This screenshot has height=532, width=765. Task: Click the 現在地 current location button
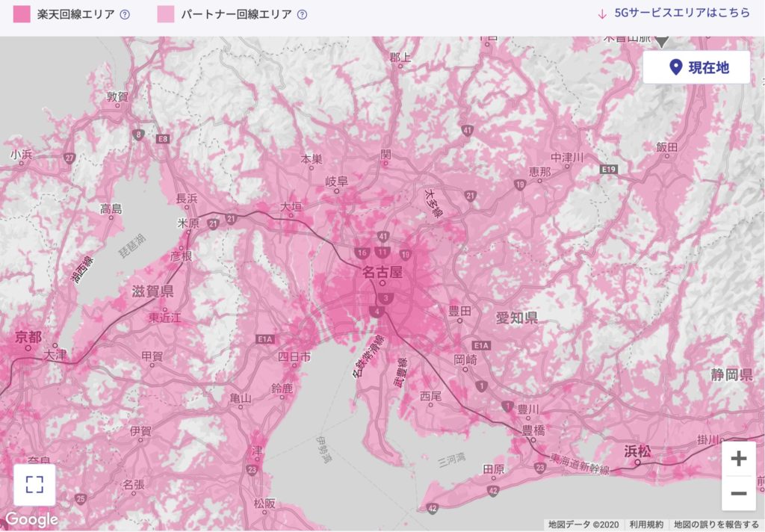pyautogui.click(x=696, y=67)
